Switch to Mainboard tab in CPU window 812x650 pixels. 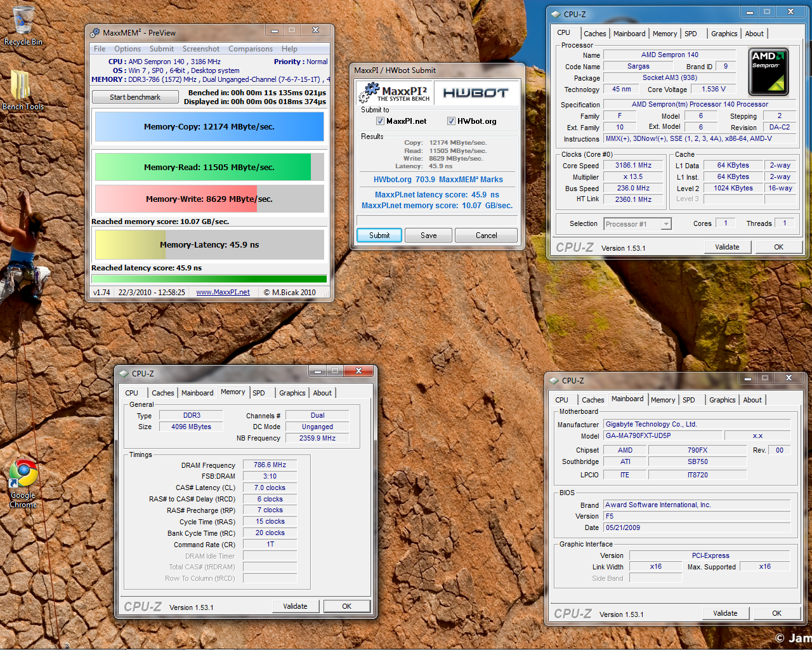[629, 34]
